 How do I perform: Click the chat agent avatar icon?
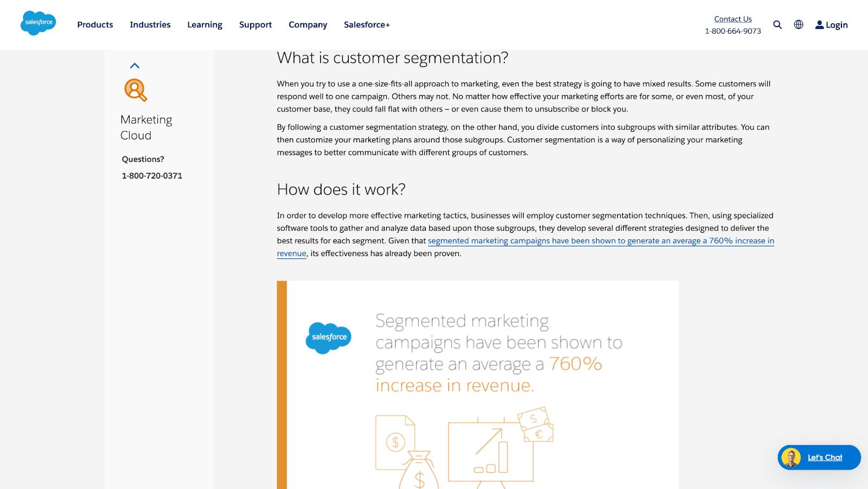click(x=791, y=458)
